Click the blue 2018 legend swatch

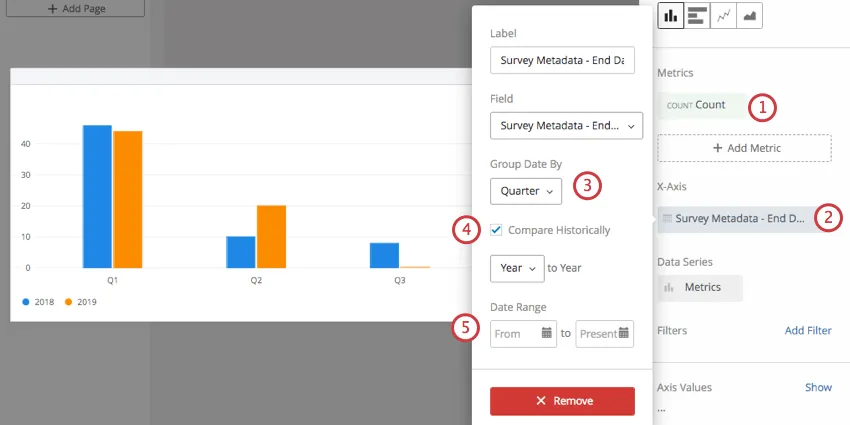[x=26, y=302]
